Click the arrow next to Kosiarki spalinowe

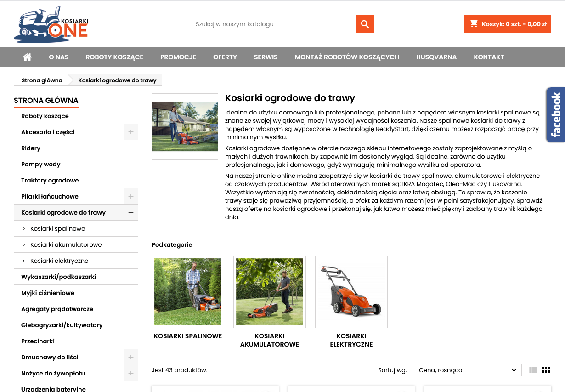pos(23,228)
